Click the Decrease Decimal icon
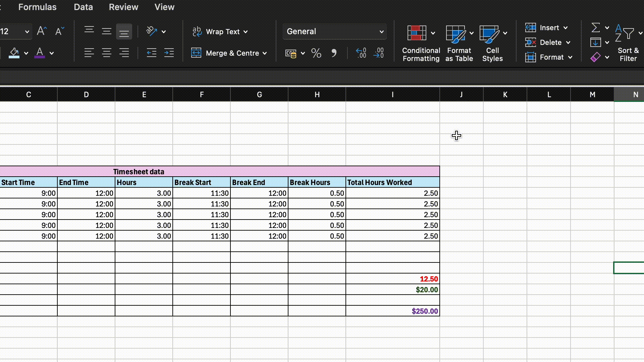This screenshot has width=644, height=362. point(378,53)
